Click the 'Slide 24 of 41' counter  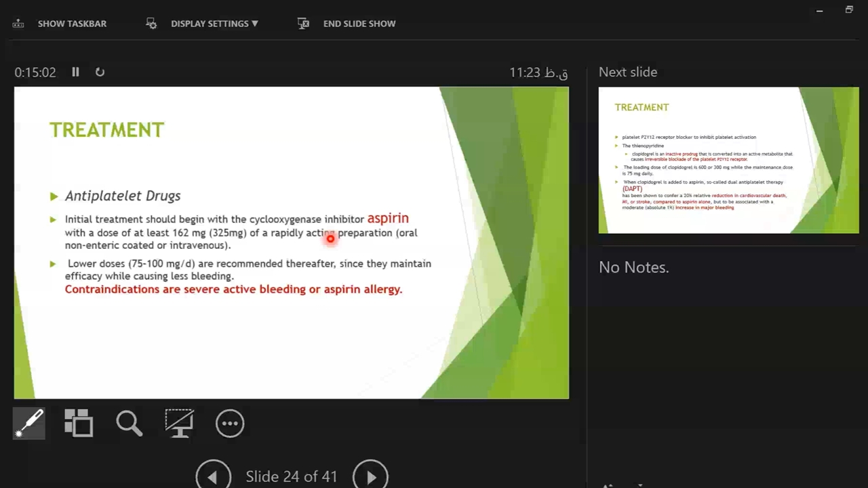[x=292, y=476]
